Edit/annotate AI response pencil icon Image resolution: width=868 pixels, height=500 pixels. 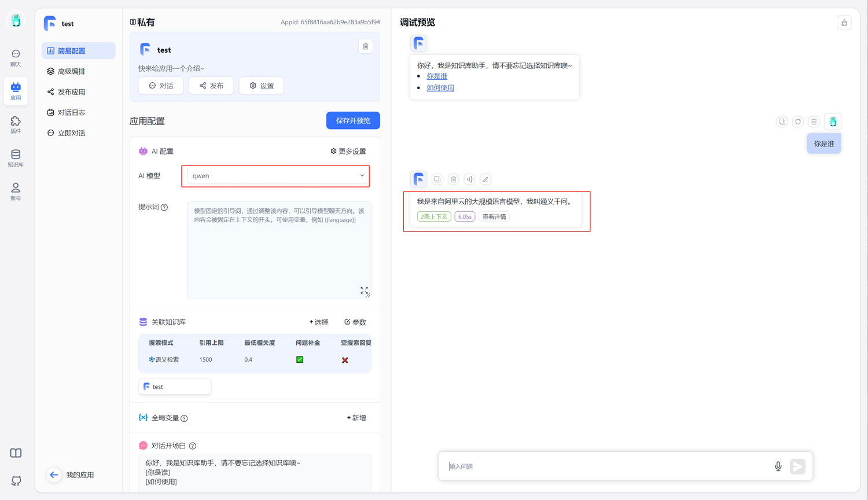point(486,179)
